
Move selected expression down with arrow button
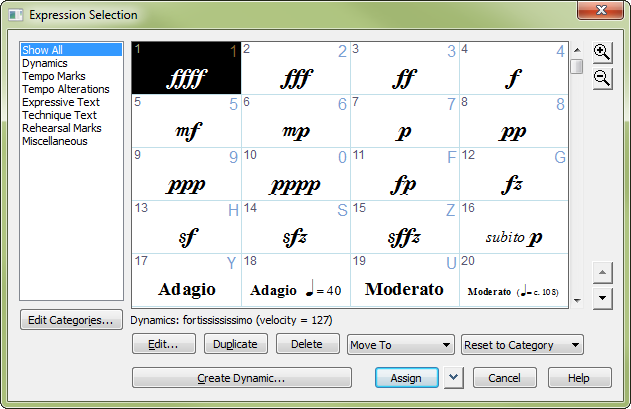pyautogui.click(x=602, y=298)
